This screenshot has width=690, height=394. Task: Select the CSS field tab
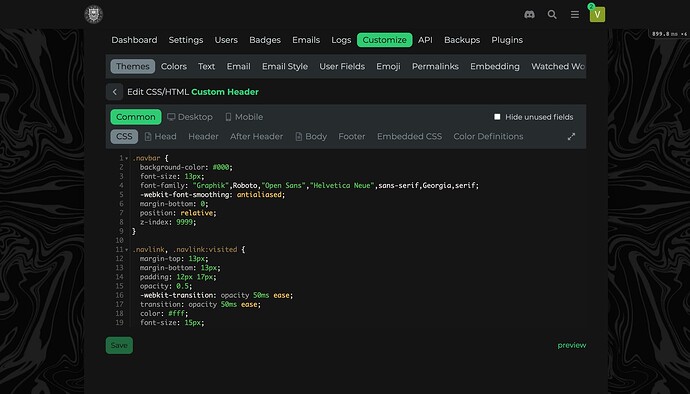click(124, 136)
